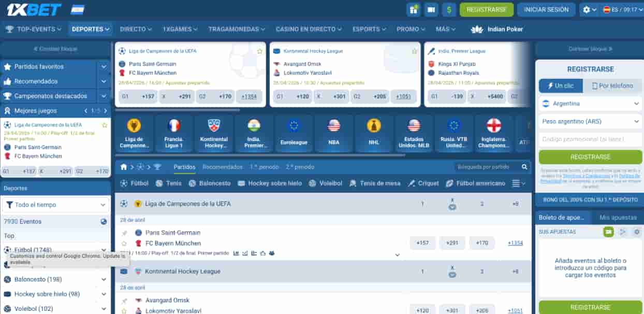Open the DIRECTO navigation menu
The width and height of the screenshot is (644, 314).
point(136,29)
